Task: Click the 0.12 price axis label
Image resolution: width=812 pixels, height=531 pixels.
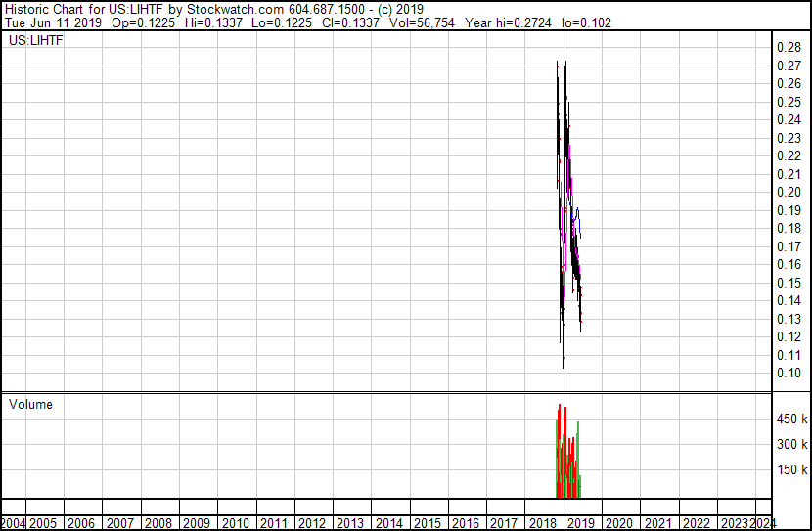Action: [x=789, y=337]
